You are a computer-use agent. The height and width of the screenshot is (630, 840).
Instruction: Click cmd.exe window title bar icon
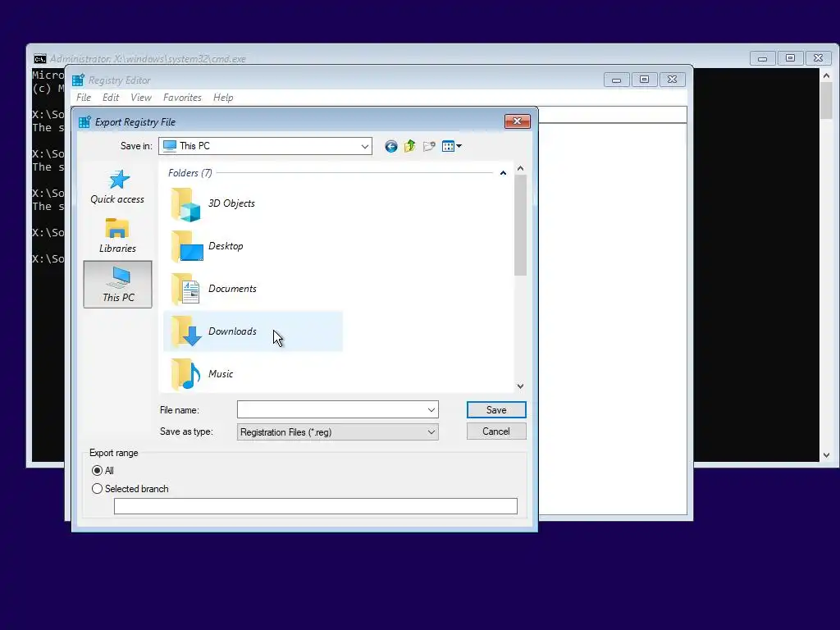click(40, 59)
